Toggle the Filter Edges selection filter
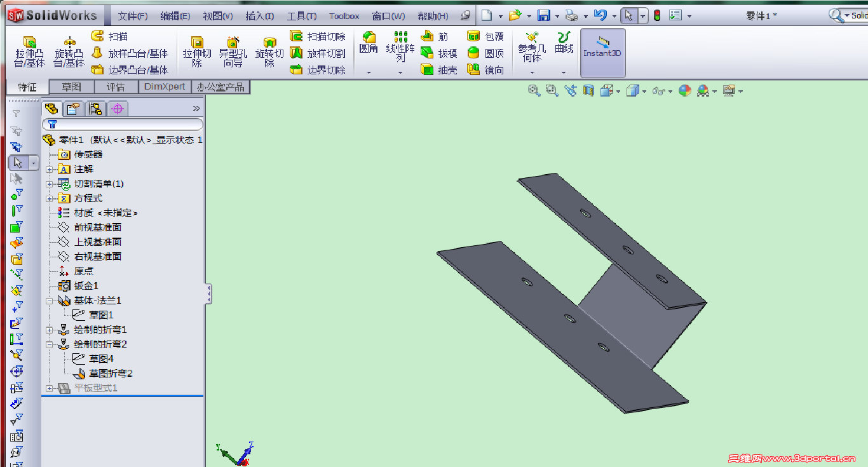The width and height of the screenshot is (868, 467). coord(17,210)
